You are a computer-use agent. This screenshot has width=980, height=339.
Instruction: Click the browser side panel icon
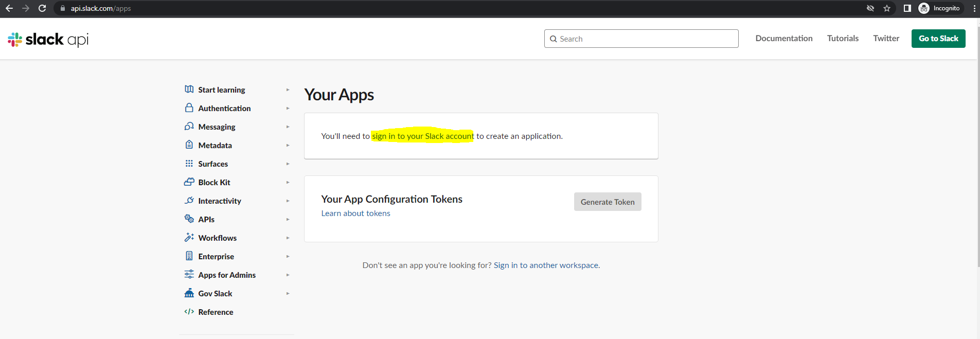(x=907, y=8)
